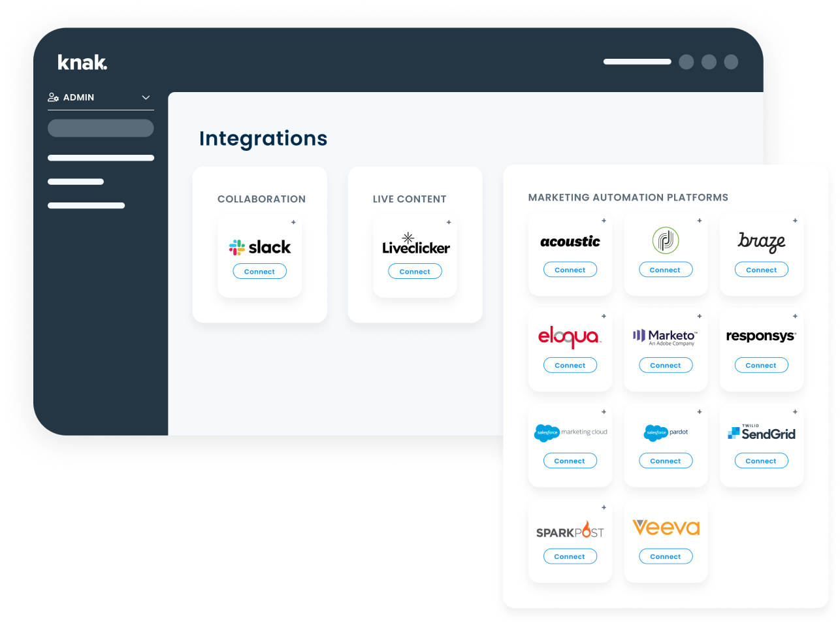Click the Marketo logo
The image size is (840, 625).
665,336
